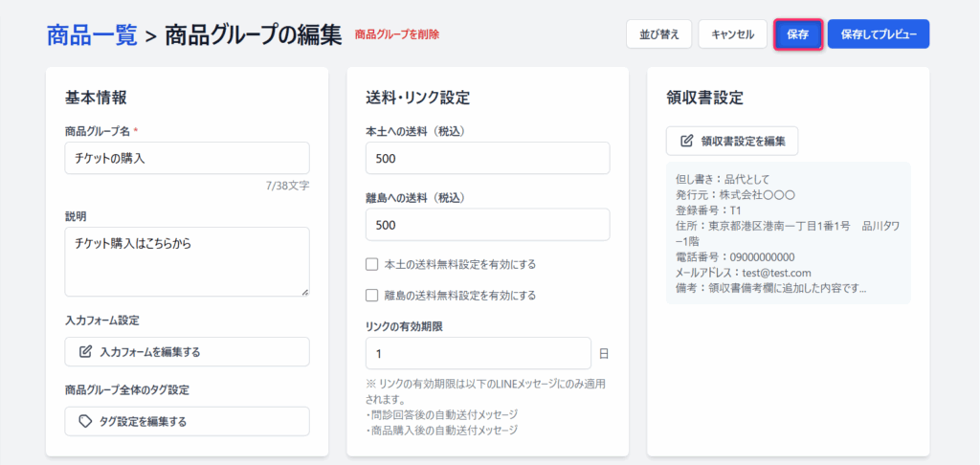Screen dimensions: 980x465
Task: Click the pencil icon beside 入力フォームを編集する
Action: click(x=85, y=352)
